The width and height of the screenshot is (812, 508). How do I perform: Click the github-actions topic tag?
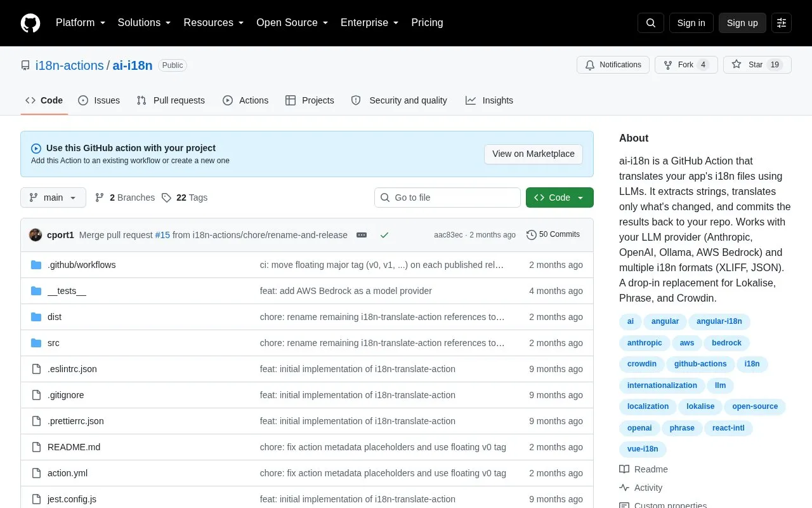coord(700,364)
